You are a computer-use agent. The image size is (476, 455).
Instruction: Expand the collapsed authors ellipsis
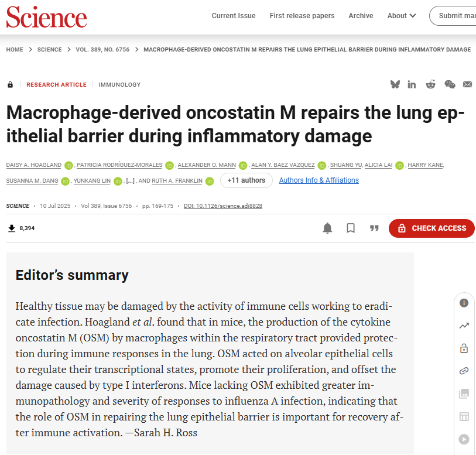click(131, 181)
